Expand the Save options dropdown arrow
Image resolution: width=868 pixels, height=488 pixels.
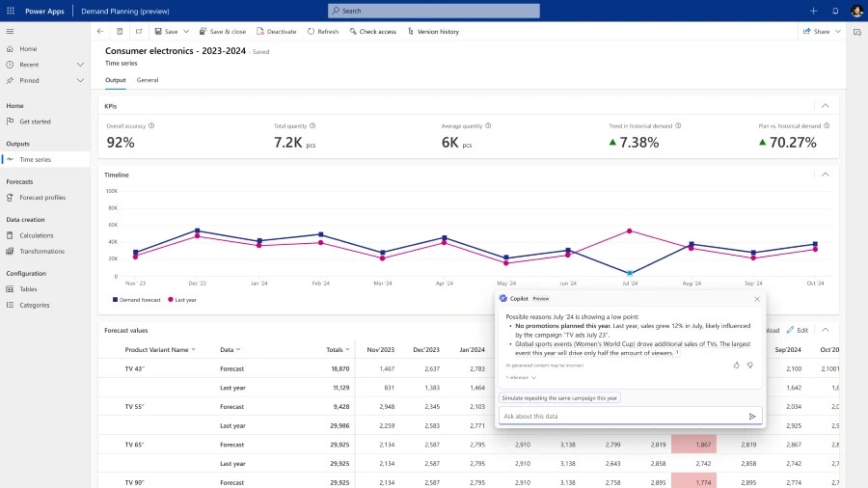(x=186, y=32)
